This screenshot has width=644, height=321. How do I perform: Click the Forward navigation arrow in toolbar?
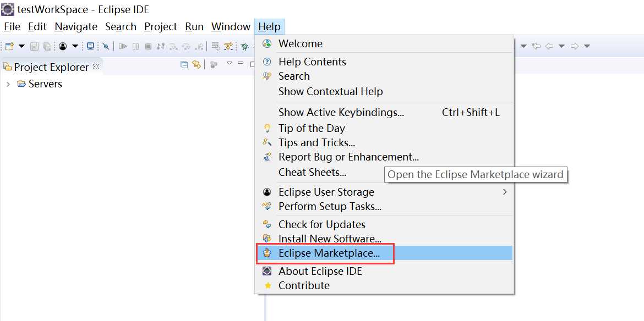click(x=575, y=46)
